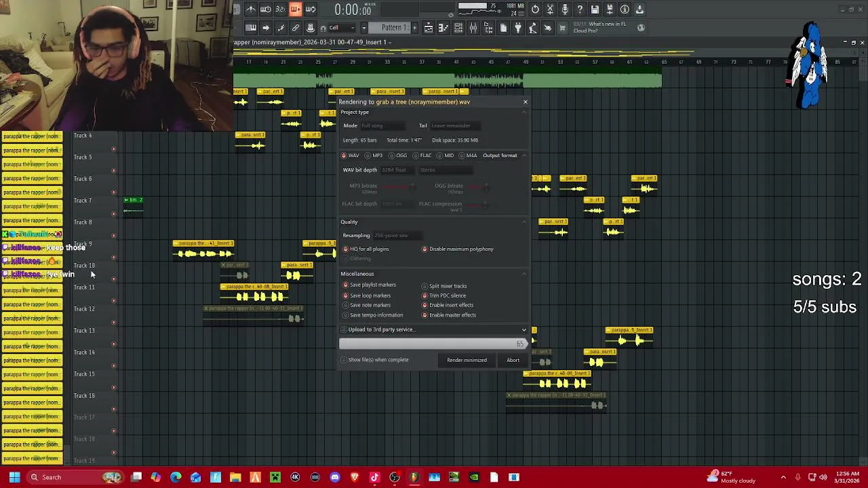Collapse the Quality section
The width and height of the screenshot is (868, 488).
tap(524, 222)
